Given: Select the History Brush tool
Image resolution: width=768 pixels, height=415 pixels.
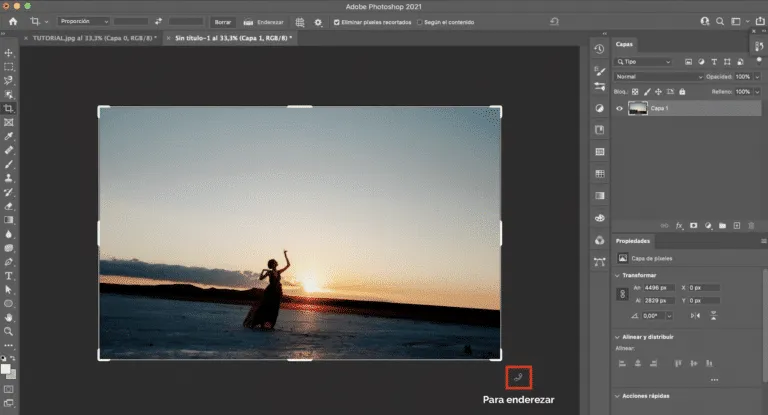Looking at the screenshot, I should point(8,192).
